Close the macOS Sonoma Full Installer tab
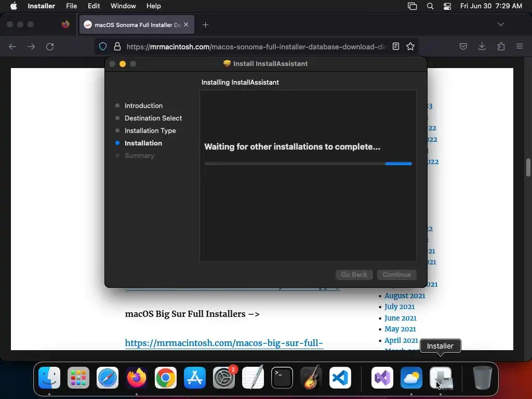Viewport: 532px width, 399px height. tap(186, 24)
